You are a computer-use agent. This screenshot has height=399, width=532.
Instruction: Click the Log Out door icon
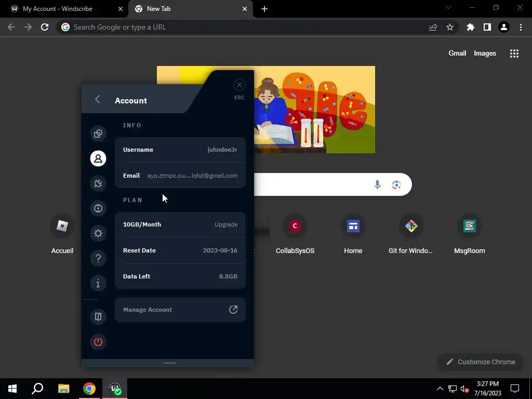click(x=98, y=316)
